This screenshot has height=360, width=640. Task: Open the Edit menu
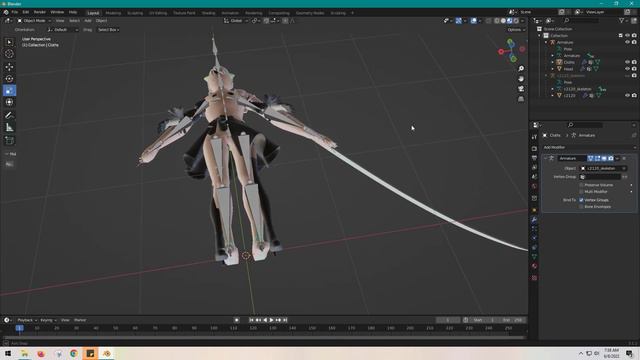click(x=26, y=13)
